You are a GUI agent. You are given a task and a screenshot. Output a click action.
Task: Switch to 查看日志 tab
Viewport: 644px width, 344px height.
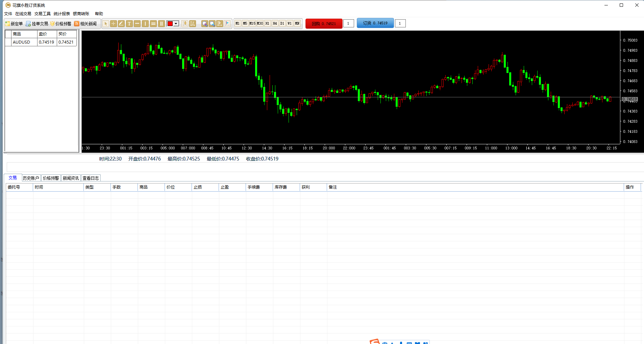tap(91, 178)
